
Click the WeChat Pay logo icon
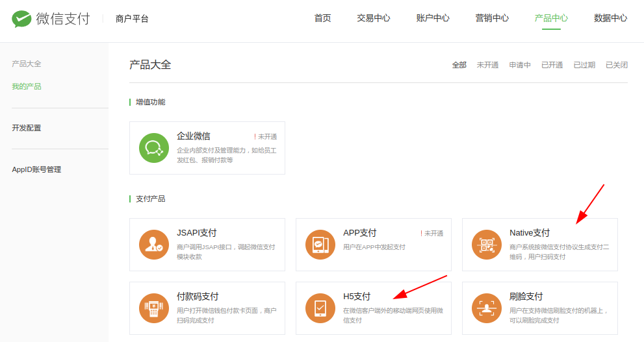[21, 18]
